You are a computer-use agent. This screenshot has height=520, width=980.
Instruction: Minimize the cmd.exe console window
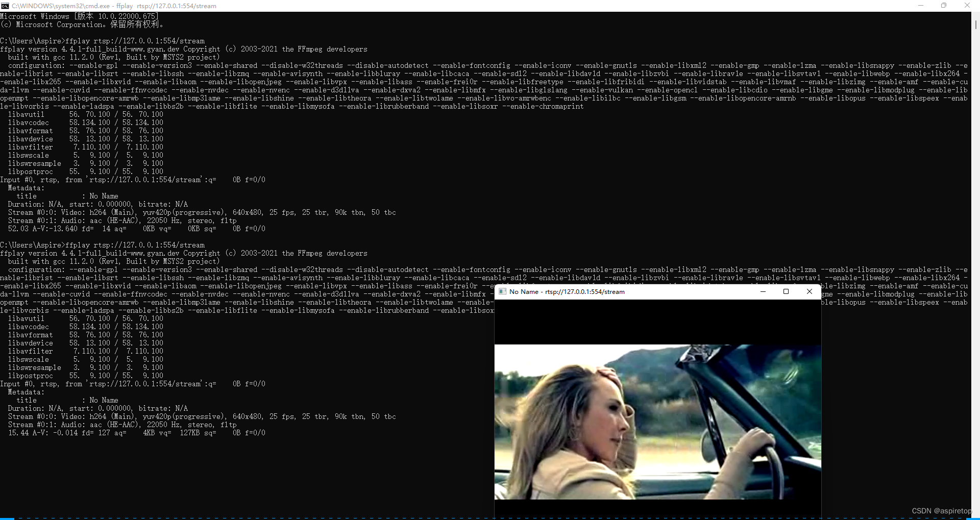pyautogui.click(x=920, y=6)
